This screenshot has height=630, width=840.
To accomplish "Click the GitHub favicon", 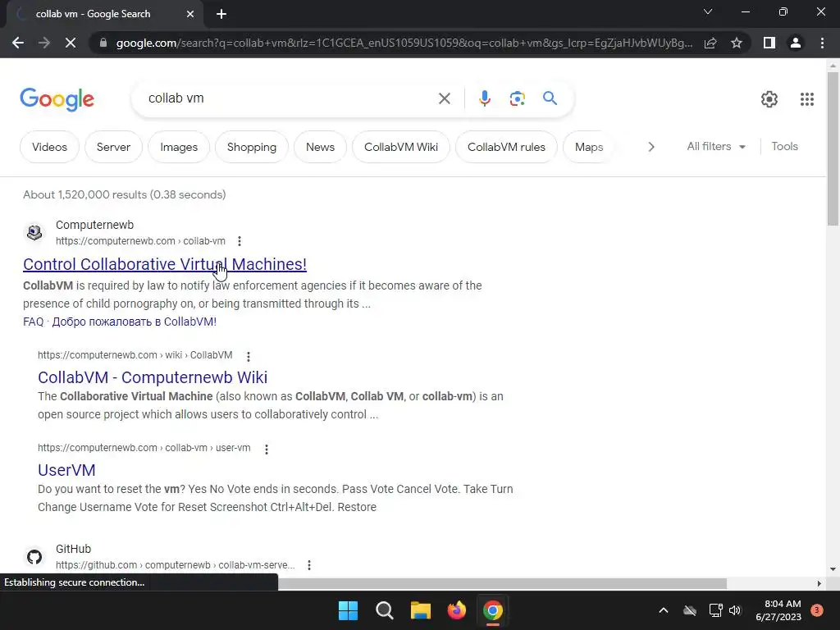I will pyautogui.click(x=34, y=557).
